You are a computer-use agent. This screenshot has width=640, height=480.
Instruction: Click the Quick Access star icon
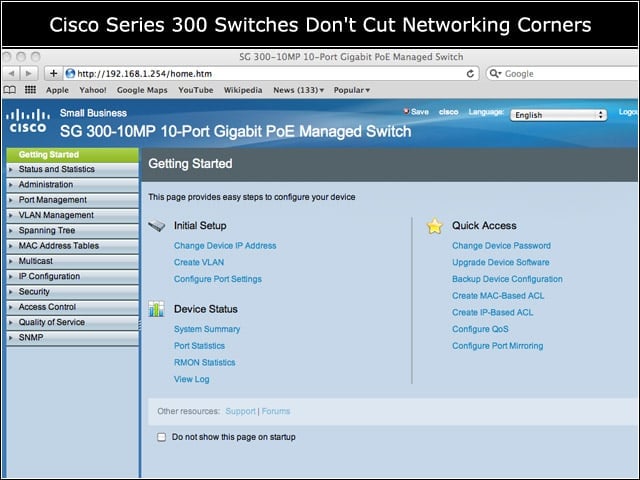tap(435, 226)
